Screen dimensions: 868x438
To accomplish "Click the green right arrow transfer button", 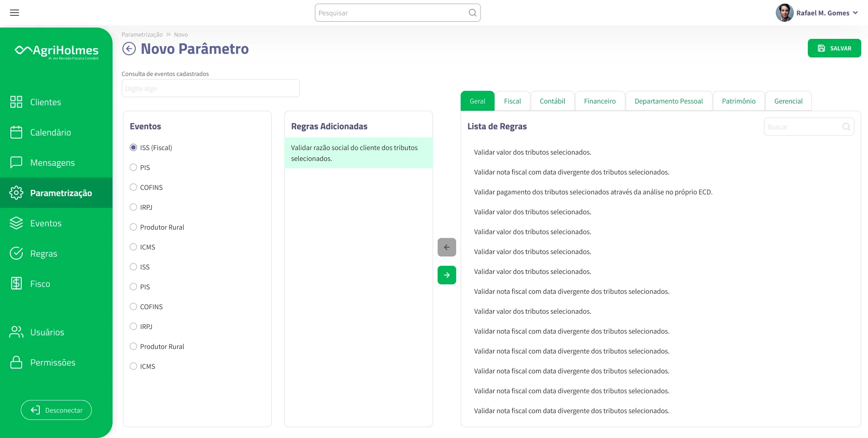I will point(447,275).
